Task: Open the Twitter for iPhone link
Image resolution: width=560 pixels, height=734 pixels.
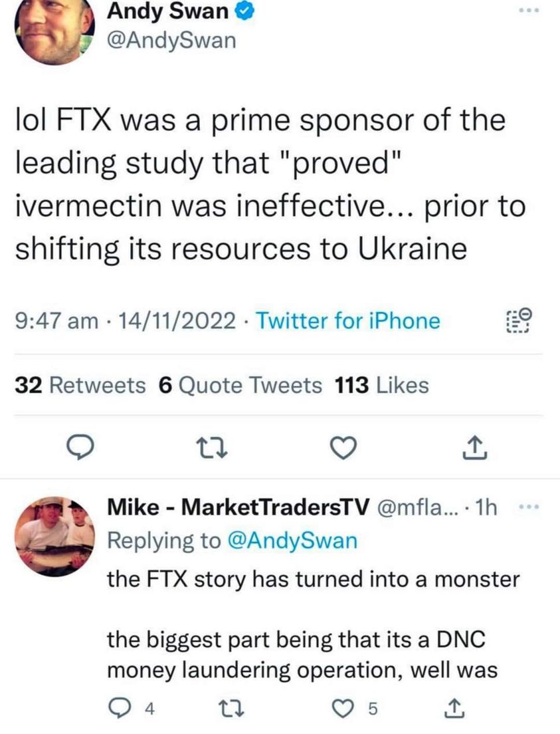Action: click(x=347, y=321)
